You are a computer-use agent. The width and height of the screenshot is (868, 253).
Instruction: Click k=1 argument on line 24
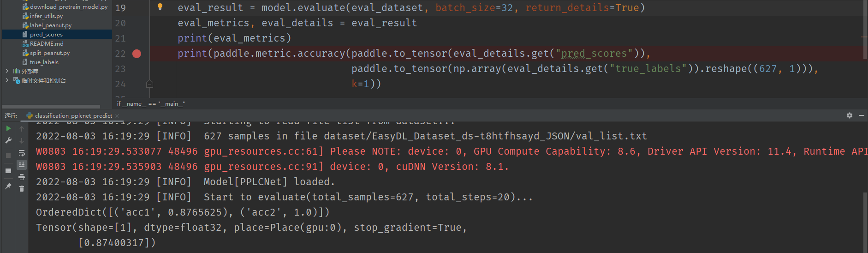[361, 84]
